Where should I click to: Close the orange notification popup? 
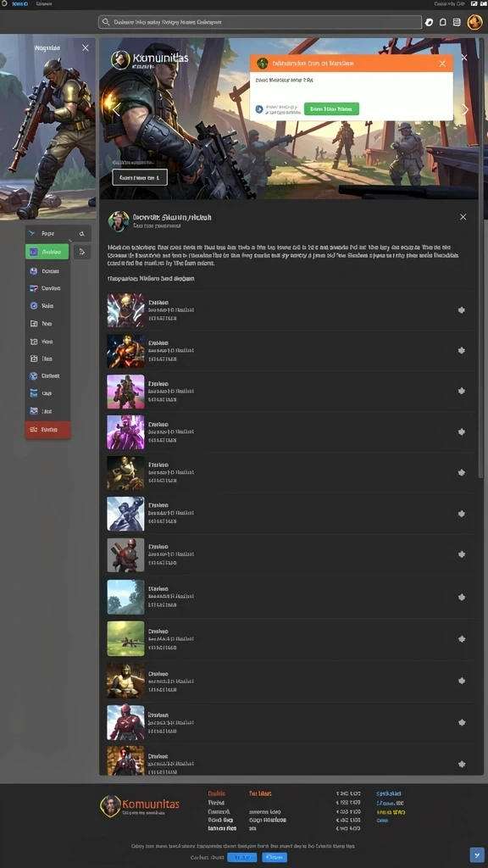pos(442,64)
